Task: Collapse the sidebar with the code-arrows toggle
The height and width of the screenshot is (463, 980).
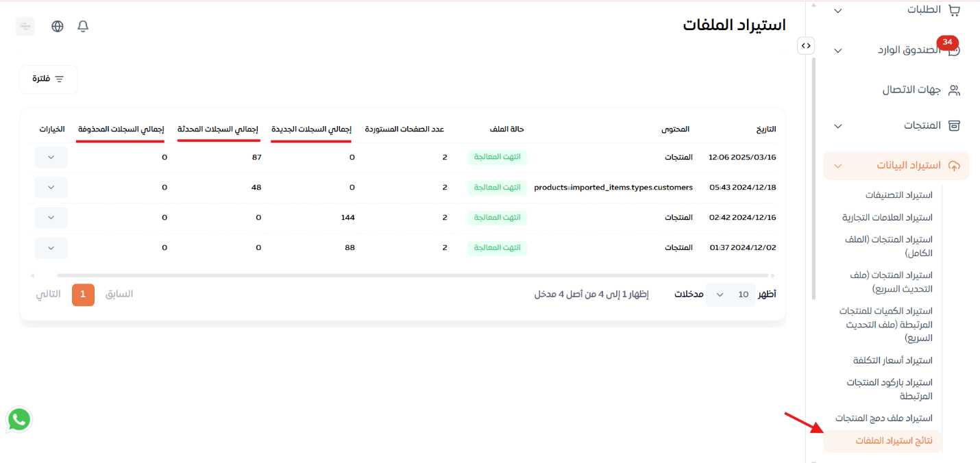Action: [x=806, y=46]
